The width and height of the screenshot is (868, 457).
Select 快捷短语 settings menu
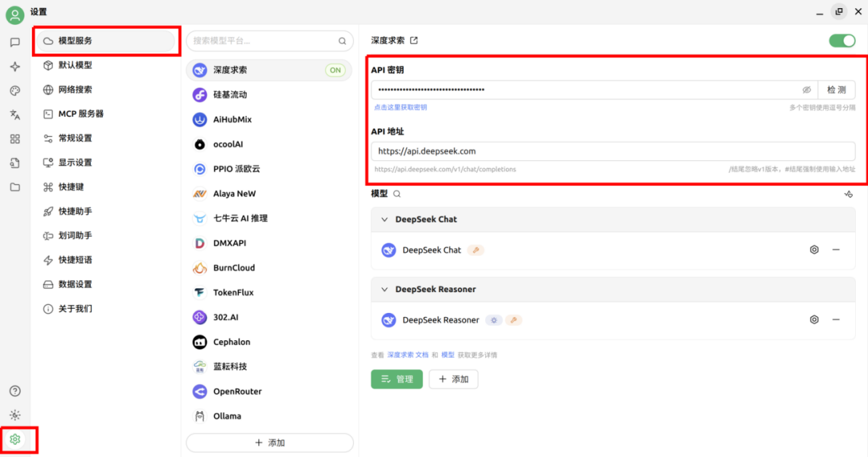tap(106, 260)
